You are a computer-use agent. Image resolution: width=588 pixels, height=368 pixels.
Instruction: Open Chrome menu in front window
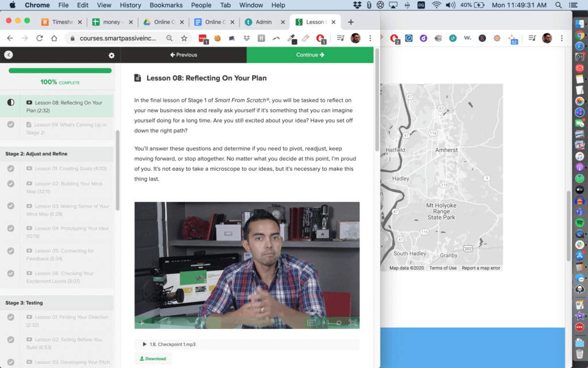pyautogui.click(x=370, y=39)
